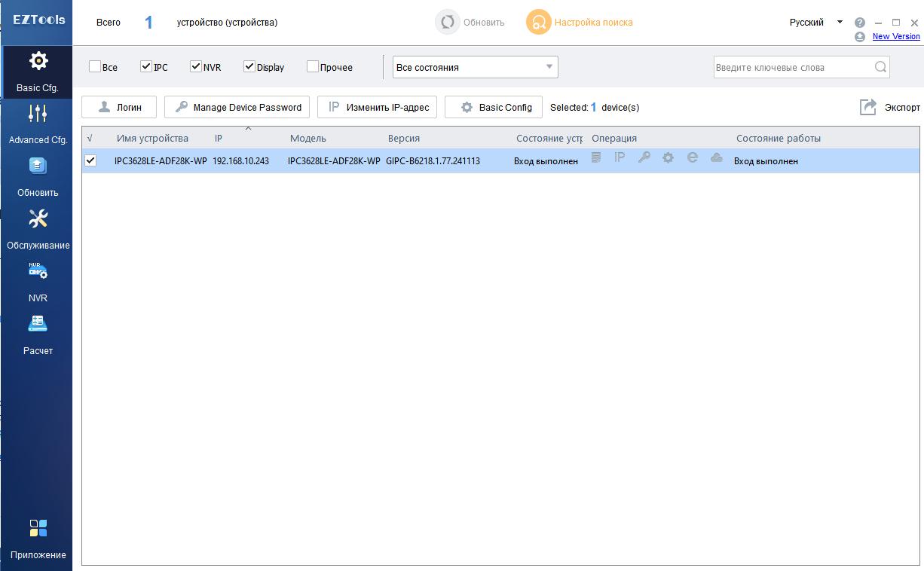The width and height of the screenshot is (924, 571).
Task: Click the cloud icon in Операция column
Action: pos(717,158)
